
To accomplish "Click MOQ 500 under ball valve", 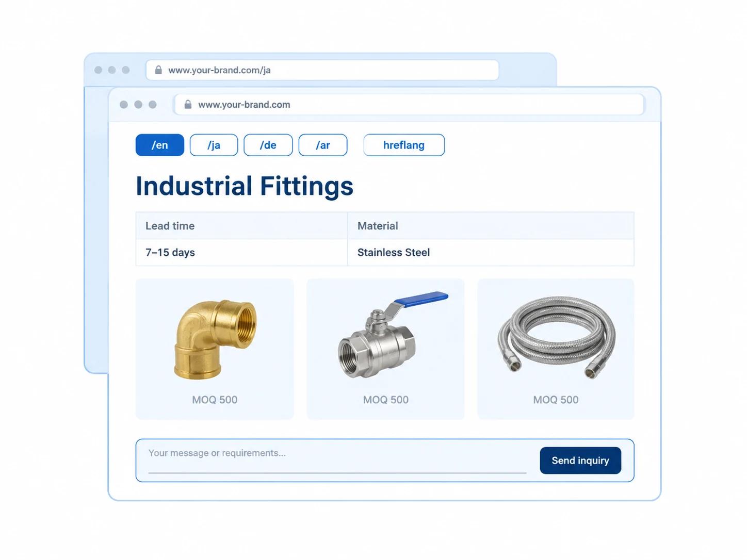I will coord(385,400).
